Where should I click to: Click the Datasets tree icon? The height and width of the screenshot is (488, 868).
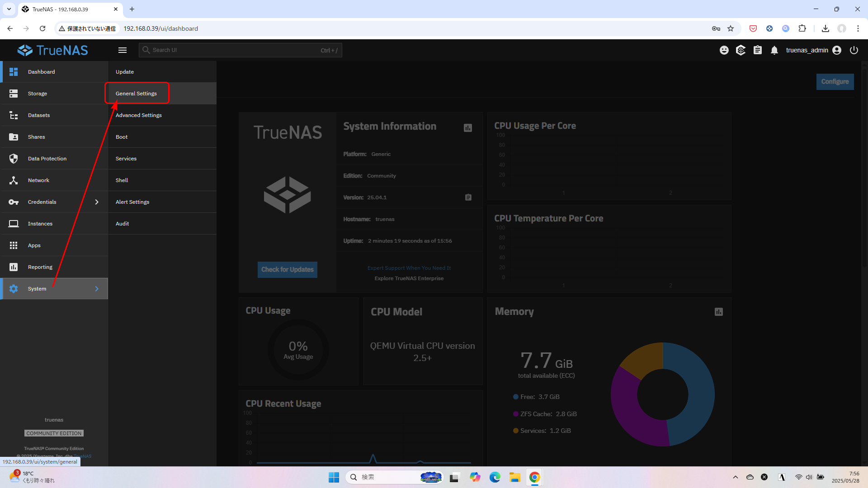(14, 115)
